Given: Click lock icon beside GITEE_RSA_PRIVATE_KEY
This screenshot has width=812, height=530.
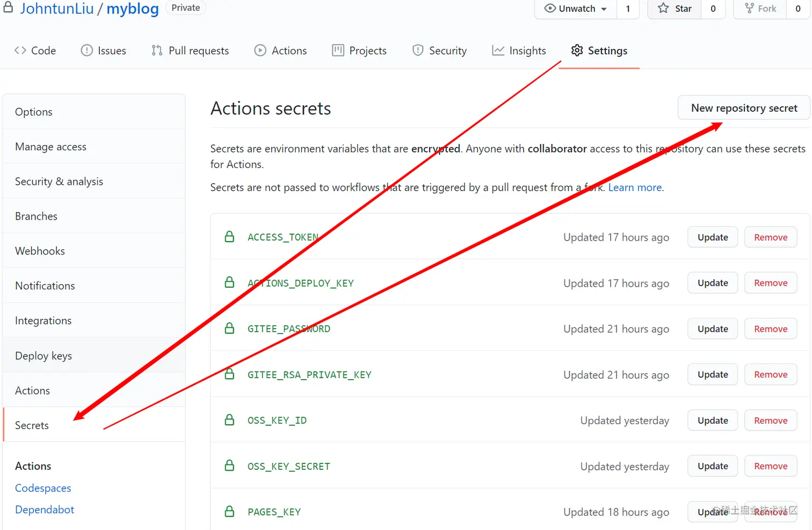Looking at the screenshot, I should 229,374.
